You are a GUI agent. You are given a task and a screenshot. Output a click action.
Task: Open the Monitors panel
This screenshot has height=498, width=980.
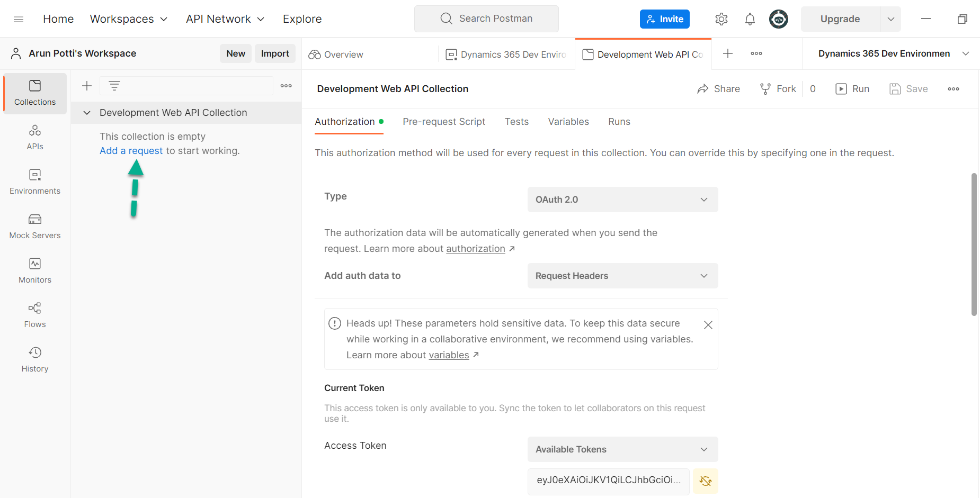click(34, 270)
